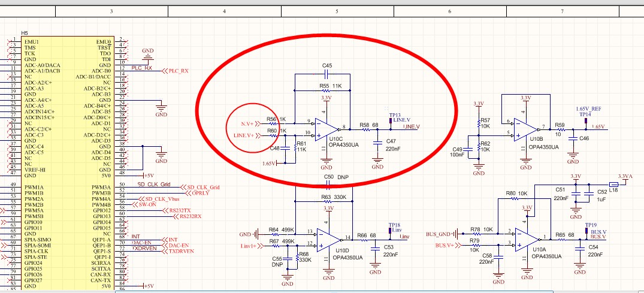This screenshot has height=293, width=644.
Task: Click the LINE.V output net label
Action: (x=411, y=127)
